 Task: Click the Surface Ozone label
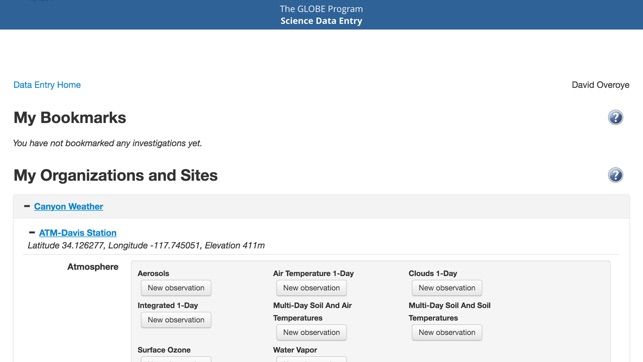click(164, 350)
